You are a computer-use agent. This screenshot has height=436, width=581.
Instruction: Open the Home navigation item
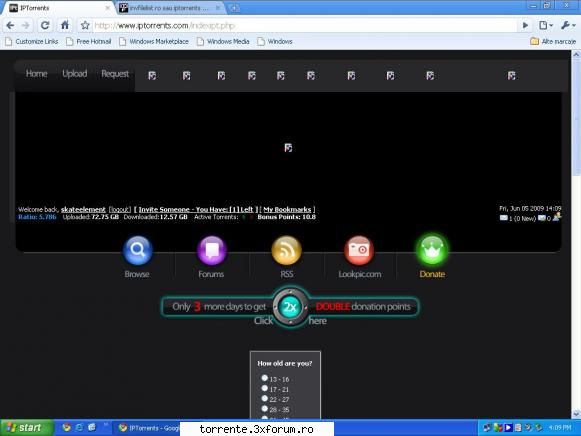point(37,74)
